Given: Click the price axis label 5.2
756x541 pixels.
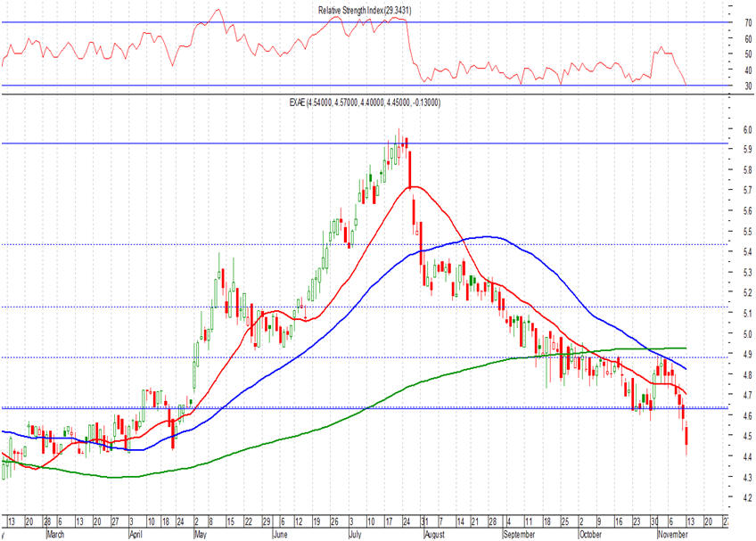Looking at the screenshot, I should [747, 292].
